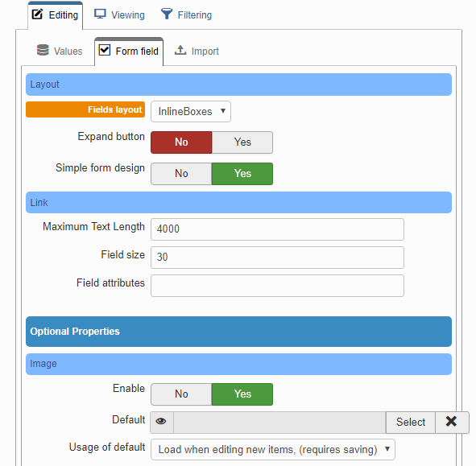Screen dimensions: 476x466
Task: Switch to the Viewing tab
Action: (x=120, y=14)
